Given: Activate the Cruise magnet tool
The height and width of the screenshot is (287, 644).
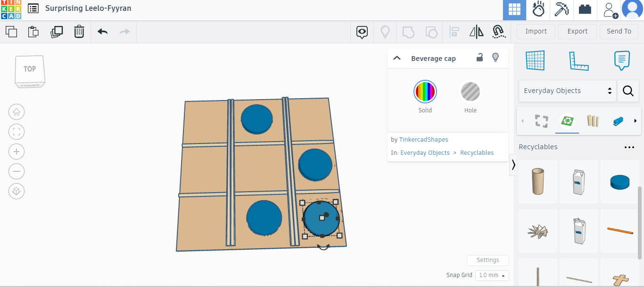Looking at the screenshot, I should [499, 32].
